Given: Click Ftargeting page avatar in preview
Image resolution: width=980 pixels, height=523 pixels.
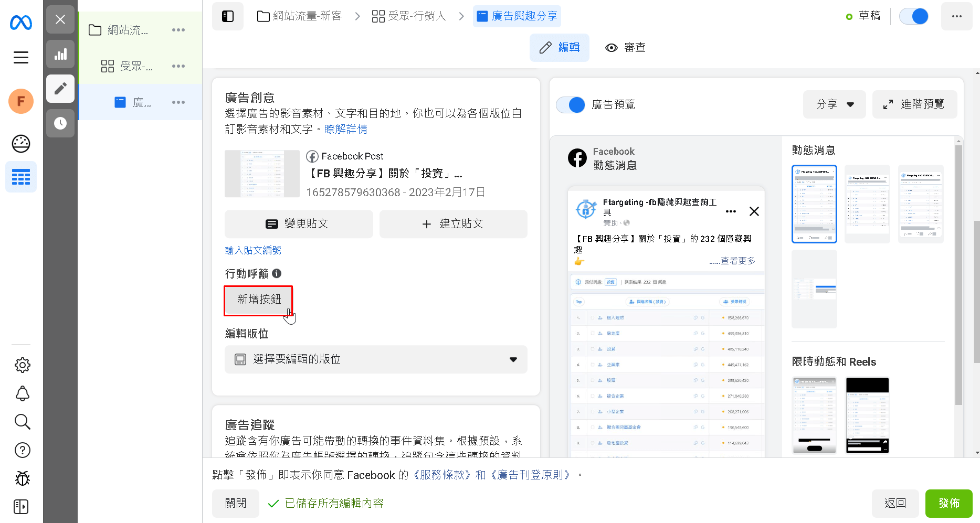Looking at the screenshot, I should coord(586,209).
